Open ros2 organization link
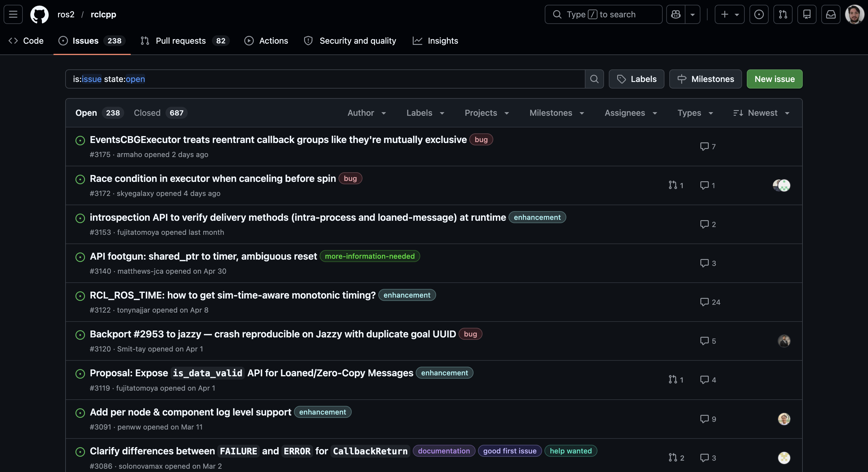This screenshot has height=472, width=868. click(x=66, y=14)
